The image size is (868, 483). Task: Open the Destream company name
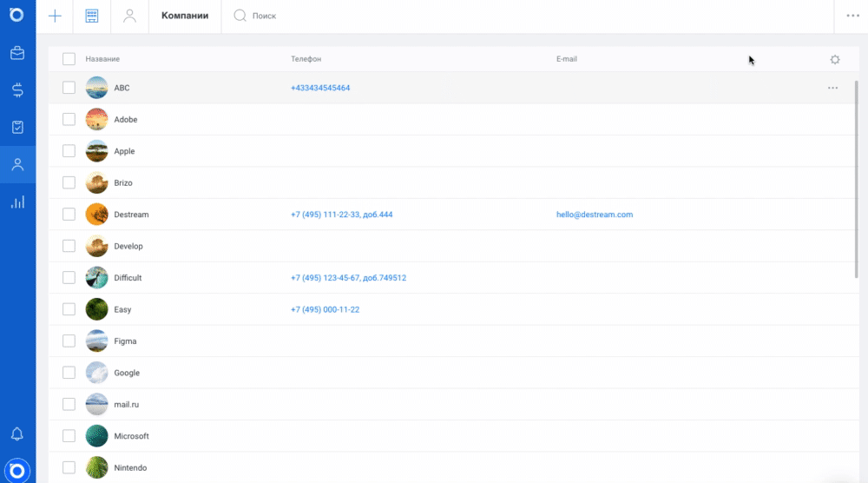pyautogui.click(x=131, y=215)
